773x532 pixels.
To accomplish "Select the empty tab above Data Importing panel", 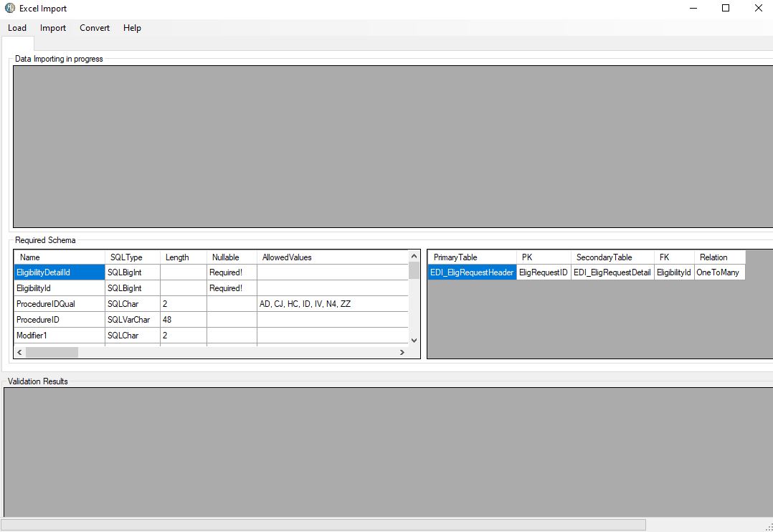I will tap(18, 44).
